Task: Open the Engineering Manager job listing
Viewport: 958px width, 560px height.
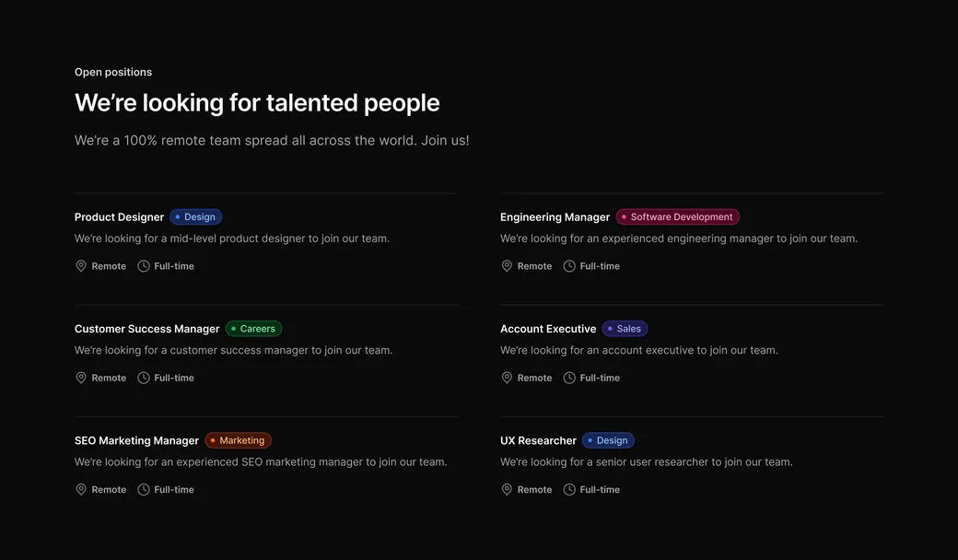Action: tap(555, 217)
